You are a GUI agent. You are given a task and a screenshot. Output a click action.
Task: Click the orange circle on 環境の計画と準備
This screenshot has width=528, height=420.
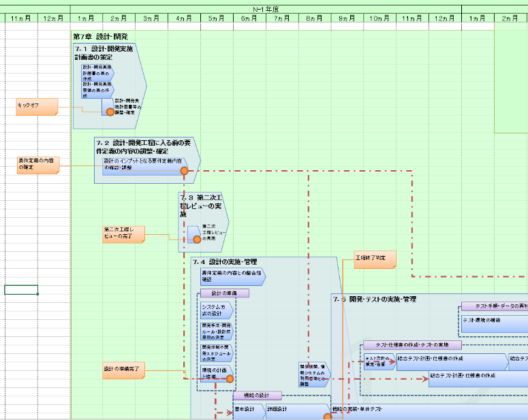(230, 379)
